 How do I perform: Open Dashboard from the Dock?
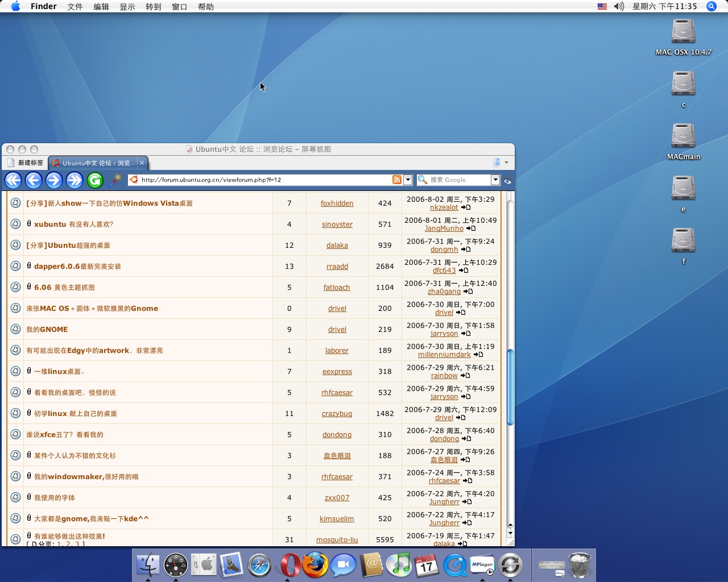pyautogui.click(x=176, y=565)
